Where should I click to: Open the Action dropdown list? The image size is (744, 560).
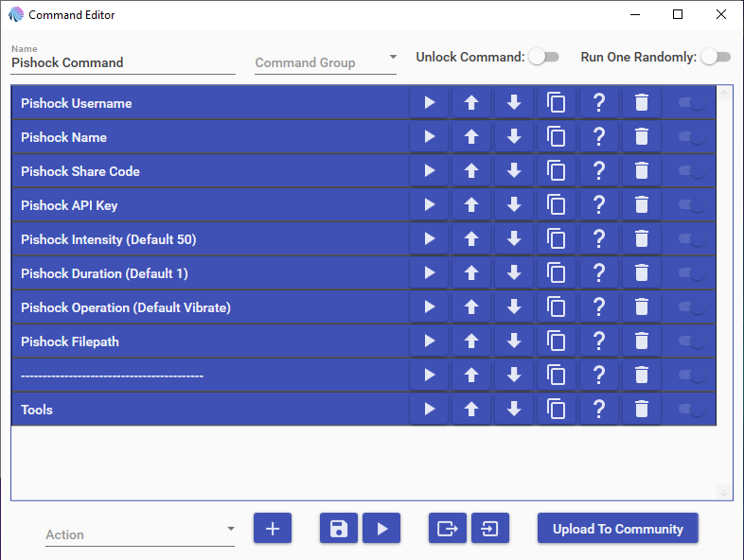click(x=140, y=534)
